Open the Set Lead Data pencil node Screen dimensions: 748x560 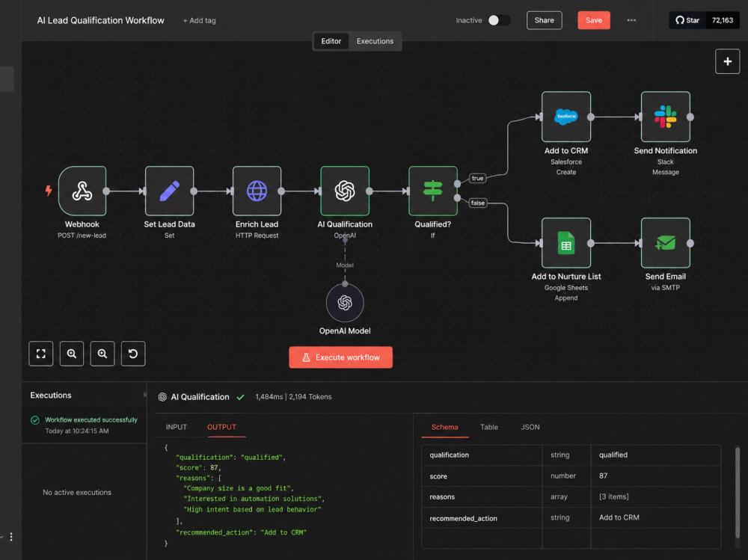click(169, 191)
